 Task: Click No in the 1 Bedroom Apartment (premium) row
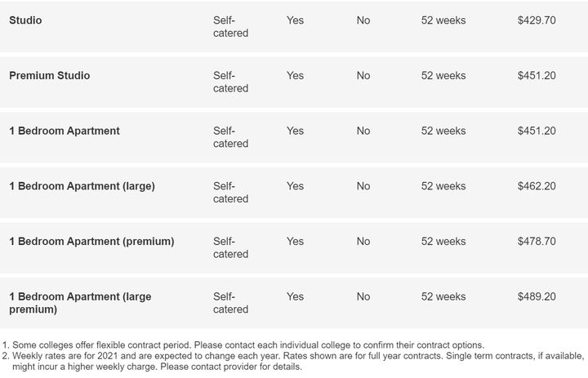(363, 241)
